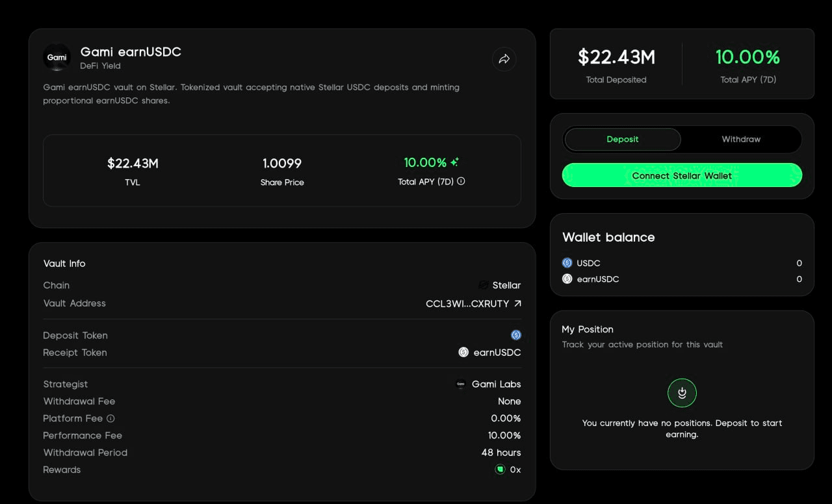Click the Share Price label

[x=282, y=183]
